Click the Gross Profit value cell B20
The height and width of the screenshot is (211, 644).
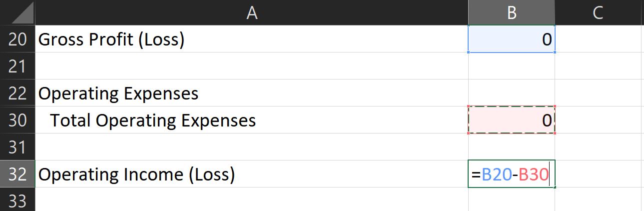pyautogui.click(x=511, y=39)
